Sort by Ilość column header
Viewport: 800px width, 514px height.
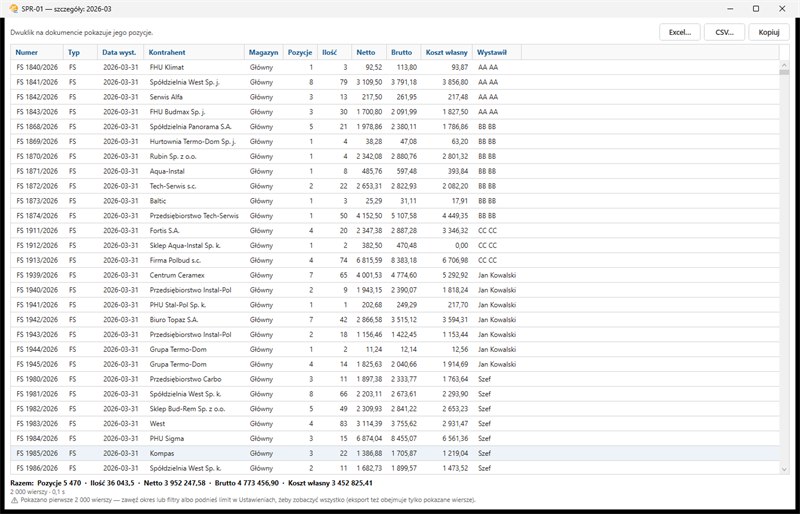click(334, 52)
